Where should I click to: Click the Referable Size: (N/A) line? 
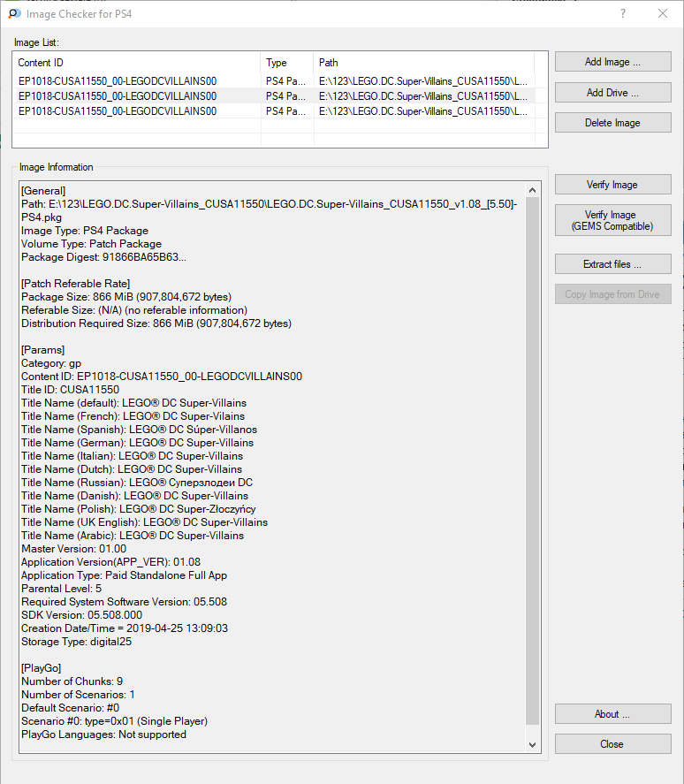pyautogui.click(x=134, y=310)
